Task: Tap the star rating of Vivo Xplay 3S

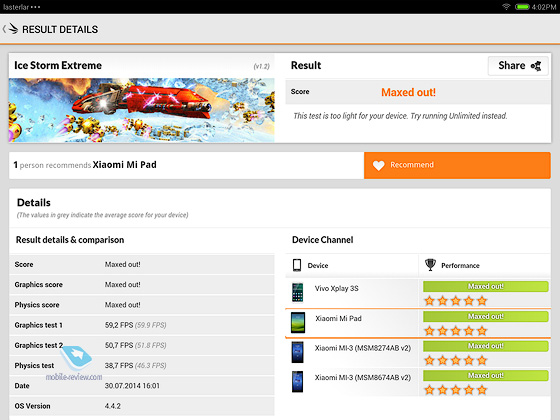Action: point(456,301)
